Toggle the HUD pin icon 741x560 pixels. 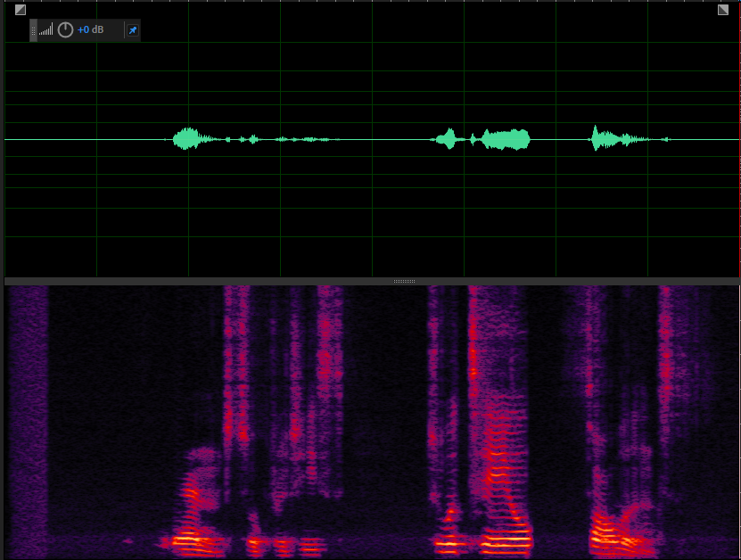pos(132,30)
